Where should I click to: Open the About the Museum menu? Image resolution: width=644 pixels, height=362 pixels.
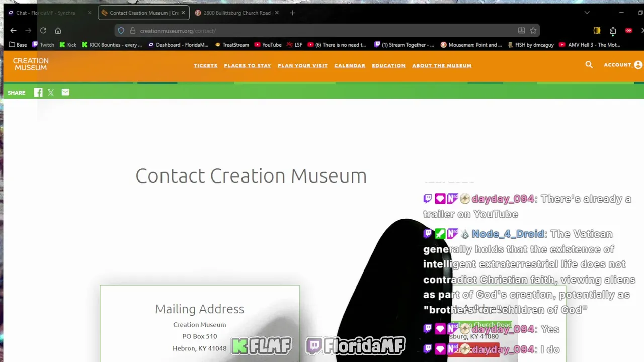[x=442, y=66]
